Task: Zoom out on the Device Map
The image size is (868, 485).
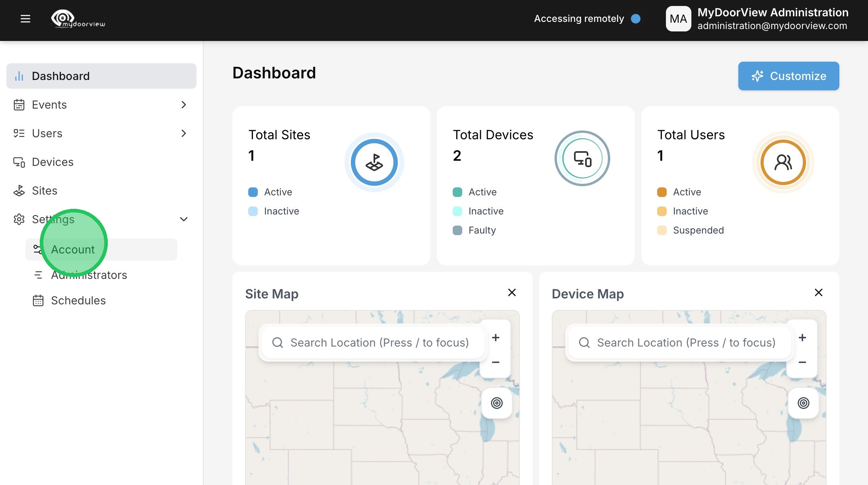Action: coord(802,362)
